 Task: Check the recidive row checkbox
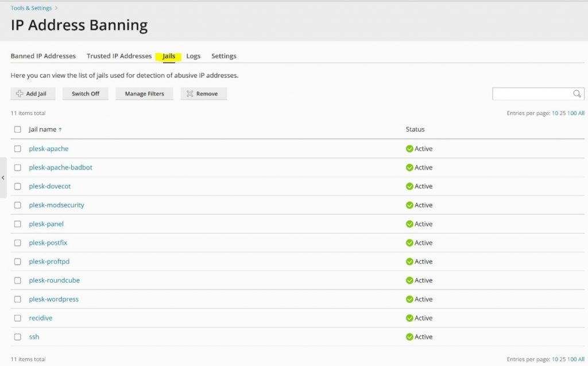click(x=18, y=318)
